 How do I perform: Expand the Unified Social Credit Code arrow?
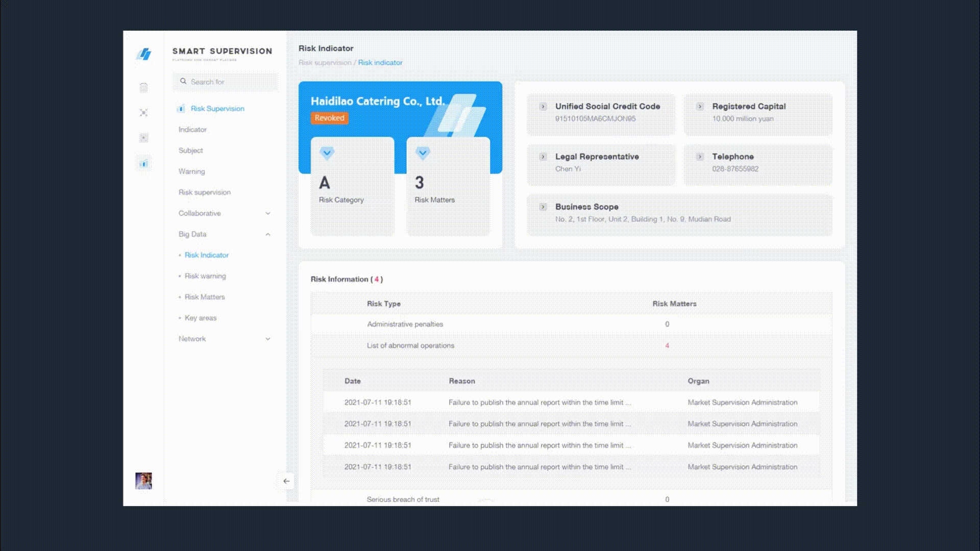(543, 107)
